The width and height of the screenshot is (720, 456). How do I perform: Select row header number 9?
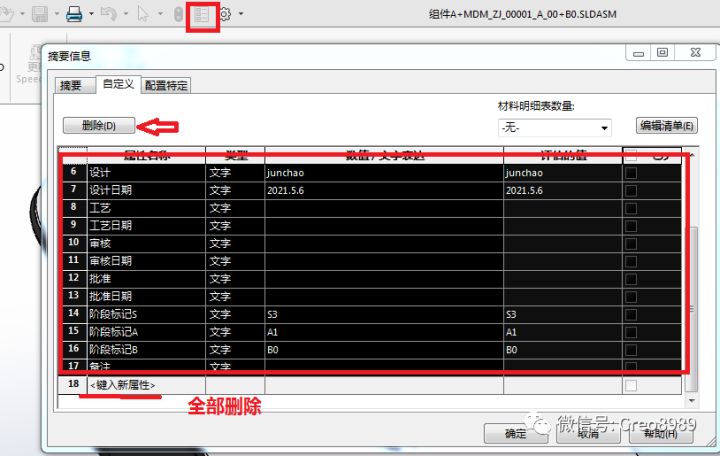(x=73, y=225)
